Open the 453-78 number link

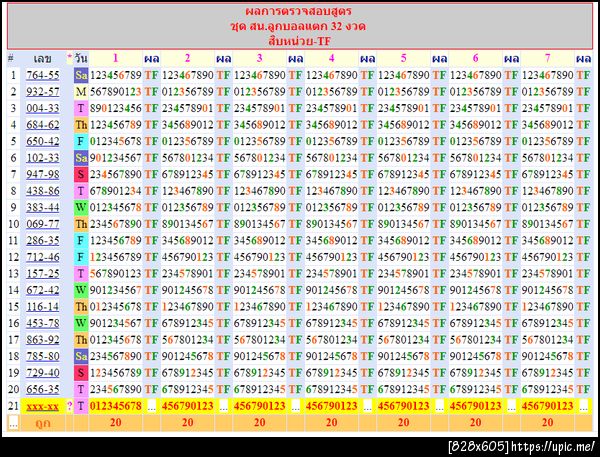[x=42, y=323]
